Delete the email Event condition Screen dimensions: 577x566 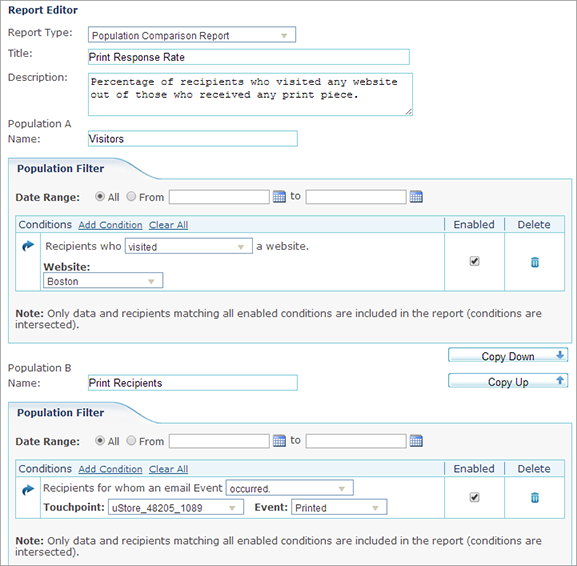coord(535,498)
